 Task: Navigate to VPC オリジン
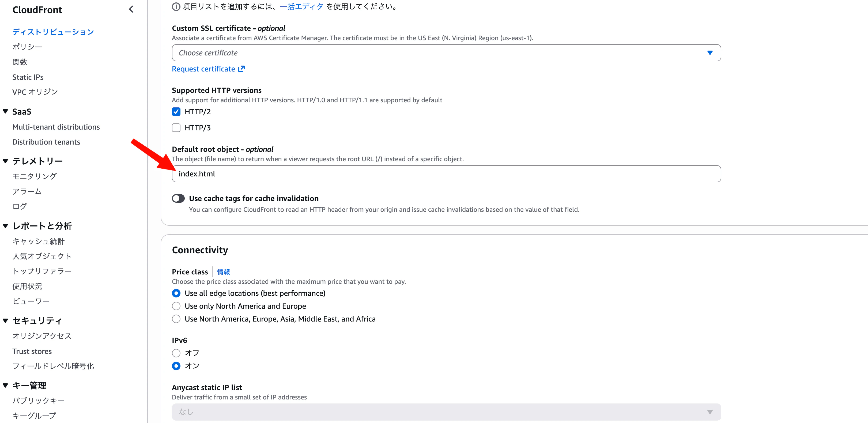tap(35, 92)
